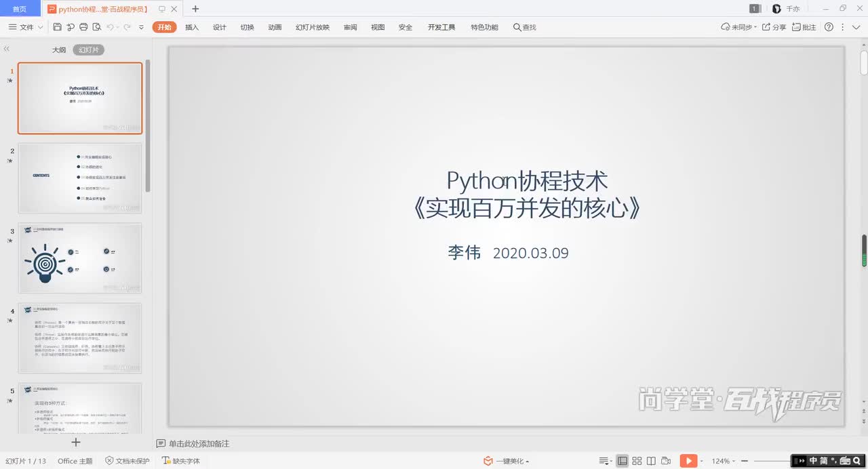Click the 查找 search box

click(525, 27)
